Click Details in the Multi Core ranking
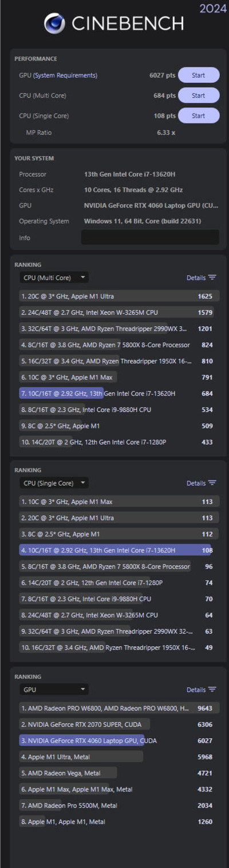 pyautogui.click(x=196, y=278)
